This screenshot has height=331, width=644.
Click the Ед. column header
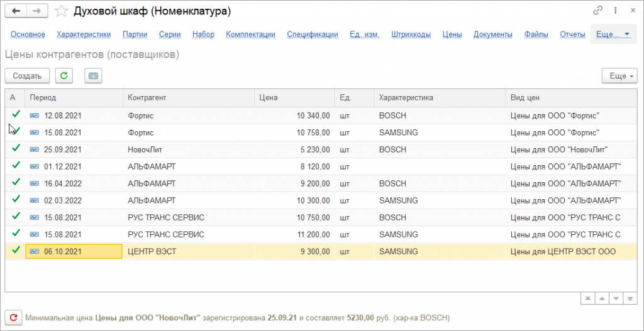click(355, 97)
